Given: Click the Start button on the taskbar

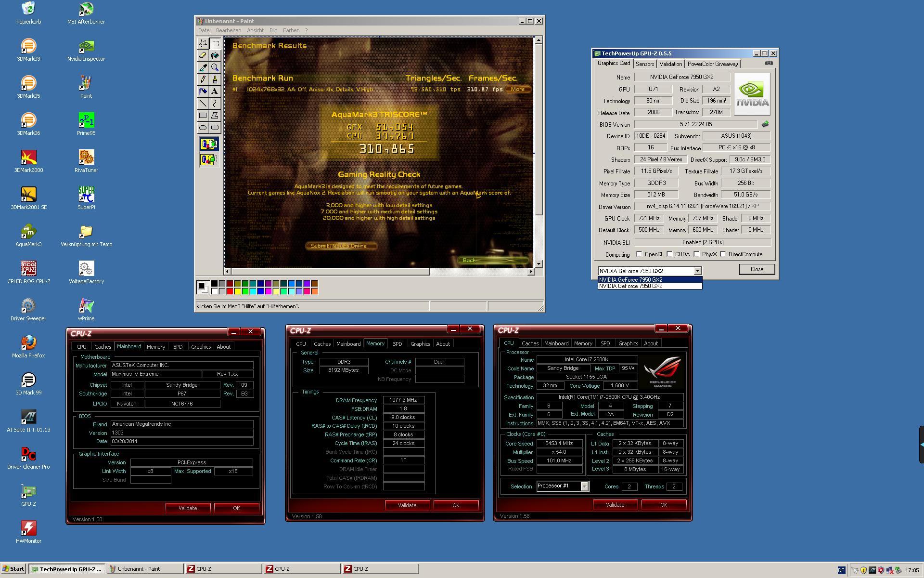Looking at the screenshot, I should (x=13, y=569).
